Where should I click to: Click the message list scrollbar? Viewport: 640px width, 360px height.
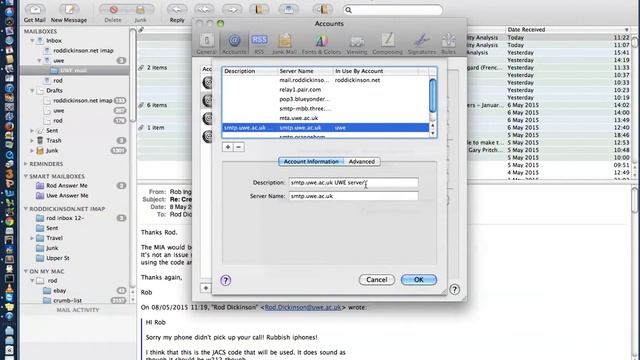(634, 42)
